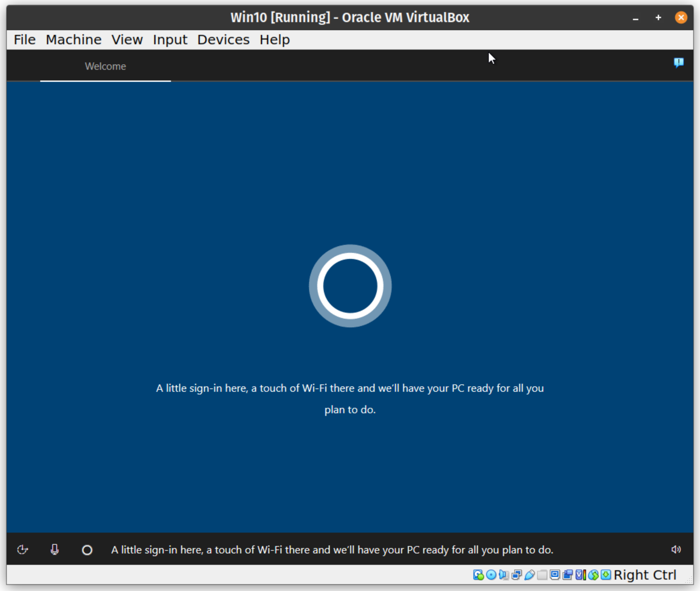
Task: Open the Devices menu
Action: point(223,40)
